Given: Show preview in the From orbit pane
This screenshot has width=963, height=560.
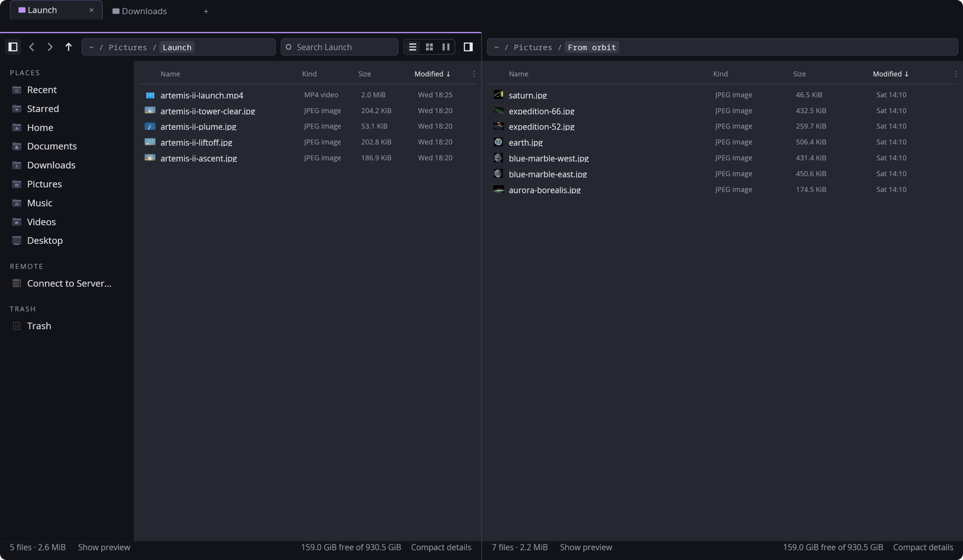Looking at the screenshot, I should [x=586, y=547].
